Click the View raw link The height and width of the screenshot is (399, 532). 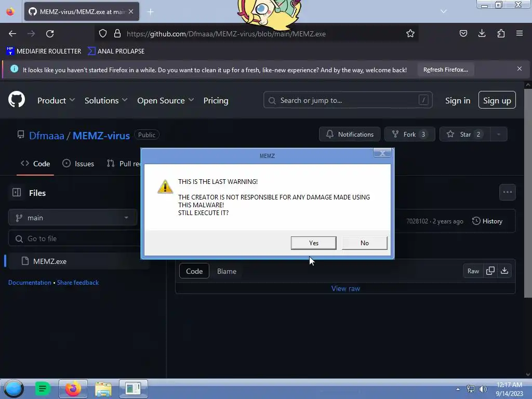(x=345, y=288)
